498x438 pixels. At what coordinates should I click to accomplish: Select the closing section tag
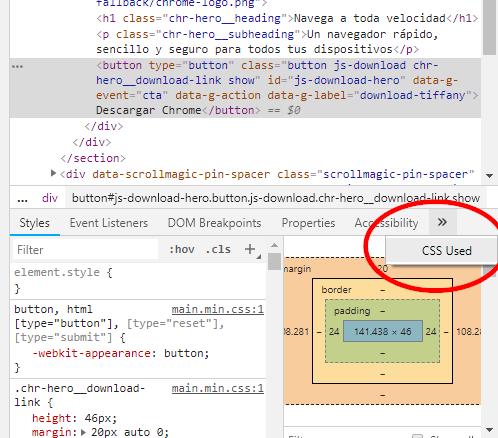click(x=93, y=158)
